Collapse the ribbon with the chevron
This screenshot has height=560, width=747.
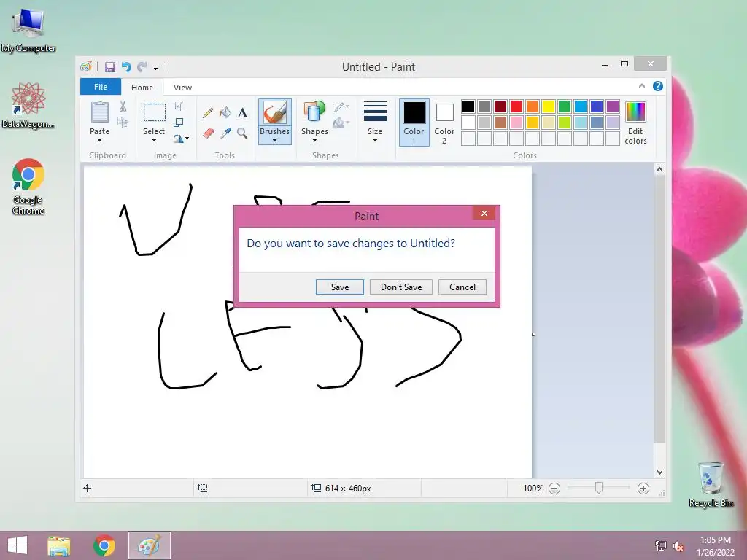[x=642, y=86]
